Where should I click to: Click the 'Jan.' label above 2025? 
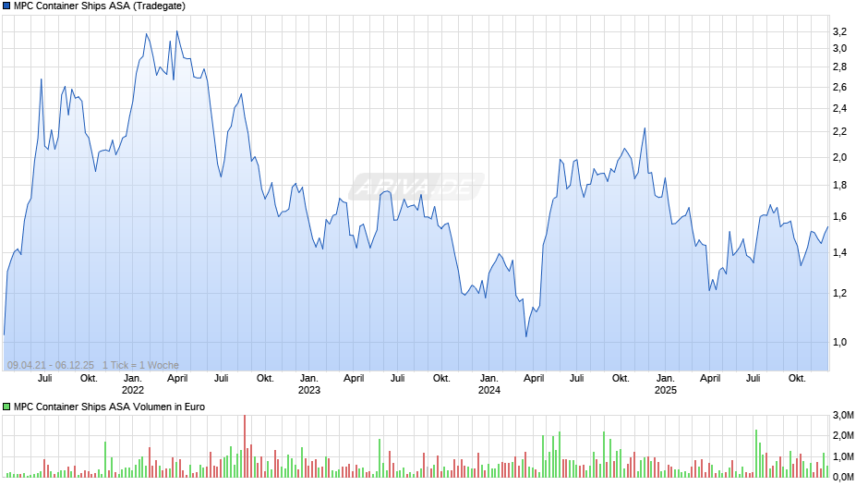point(666,378)
